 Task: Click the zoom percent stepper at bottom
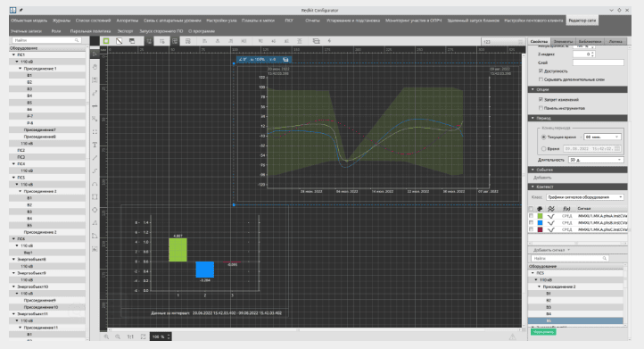point(169,337)
